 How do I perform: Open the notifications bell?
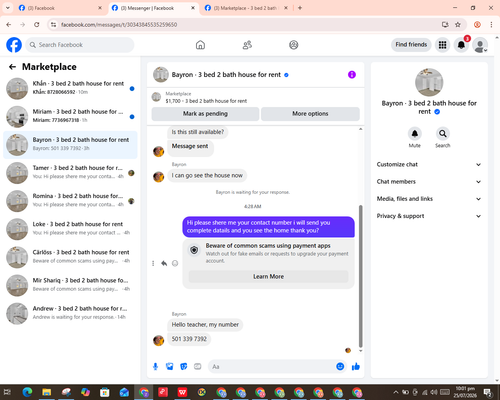[461, 45]
